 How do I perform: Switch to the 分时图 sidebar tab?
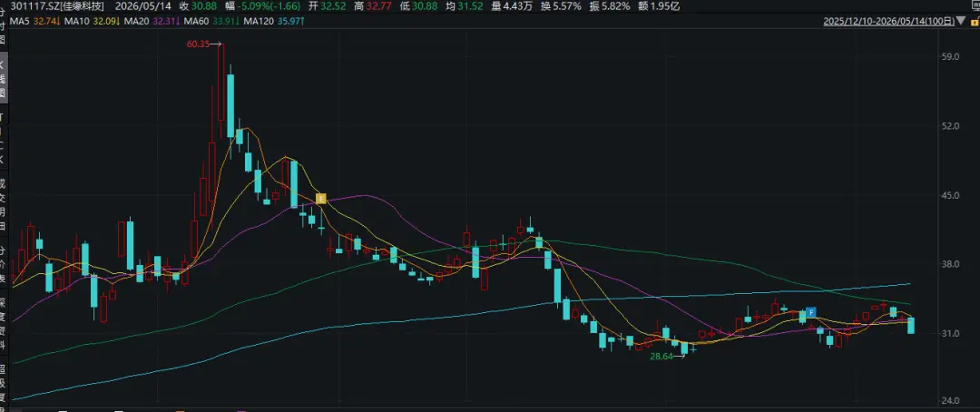[3, 25]
